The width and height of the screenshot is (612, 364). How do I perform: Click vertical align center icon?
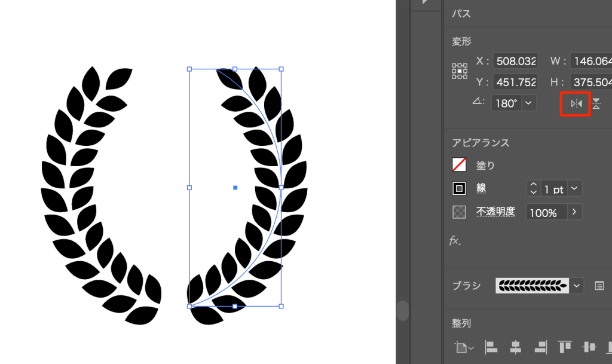pyautogui.click(x=589, y=347)
